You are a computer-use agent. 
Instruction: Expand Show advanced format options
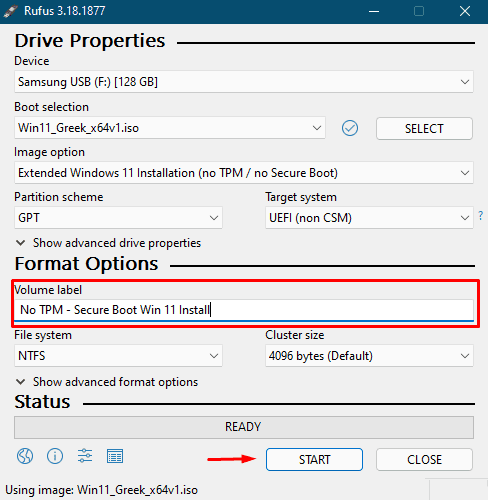coord(107,382)
